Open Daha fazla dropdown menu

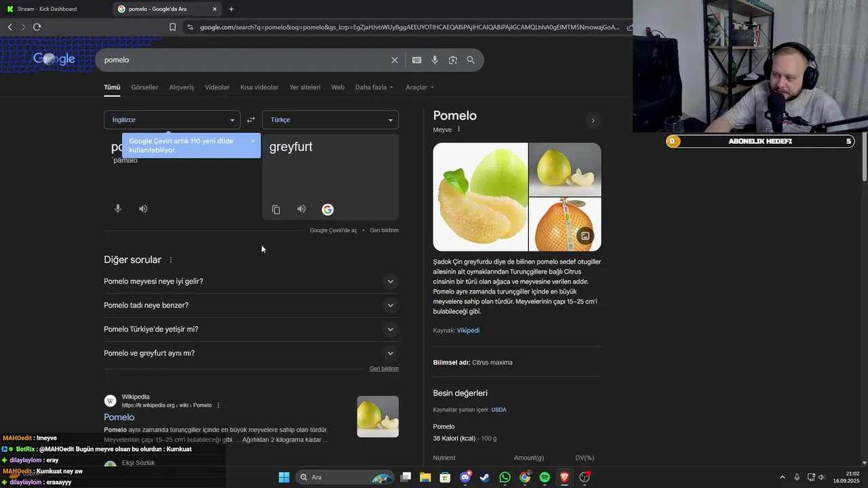point(374,87)
